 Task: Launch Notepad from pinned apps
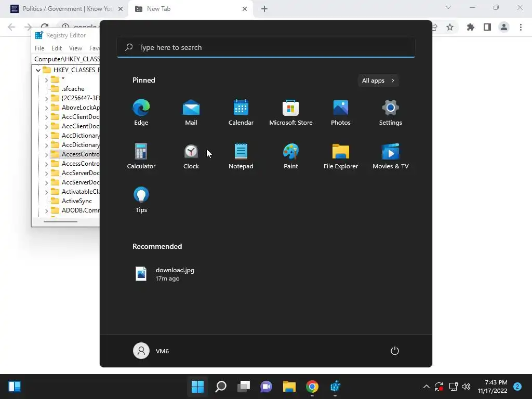[x=241, y=156]
